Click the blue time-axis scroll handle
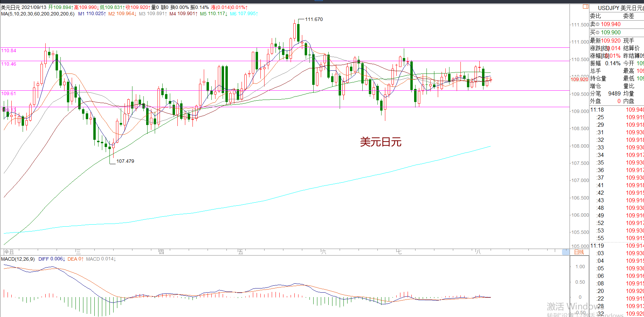The height and width of the screenshot is (317, 644). [565, 252]
